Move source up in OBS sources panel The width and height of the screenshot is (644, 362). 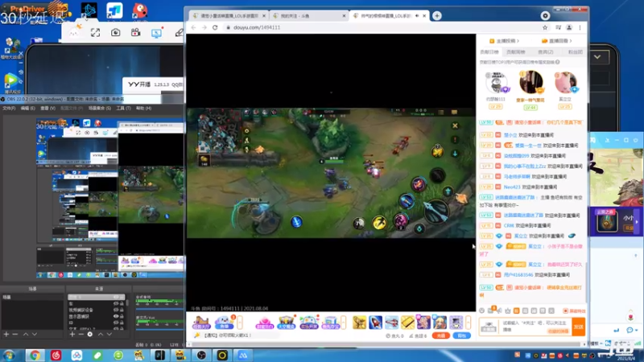101,334
